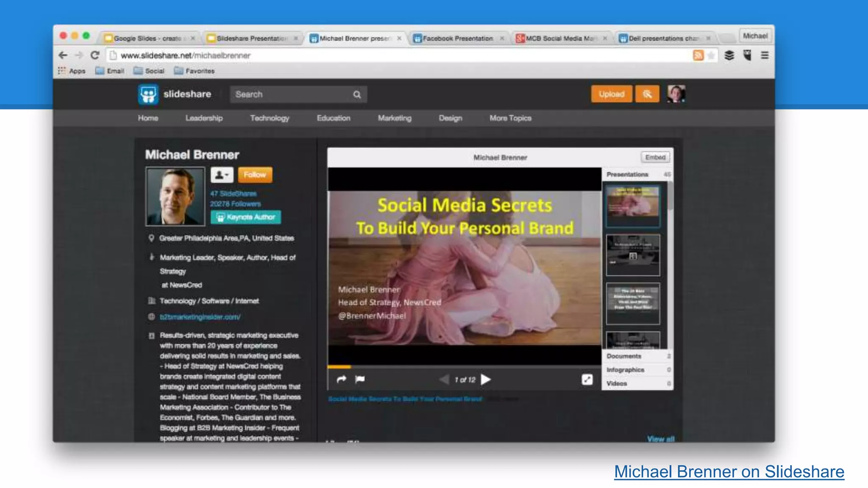Open the contact person dropdown button
The image size is (868, 488).
222,175
